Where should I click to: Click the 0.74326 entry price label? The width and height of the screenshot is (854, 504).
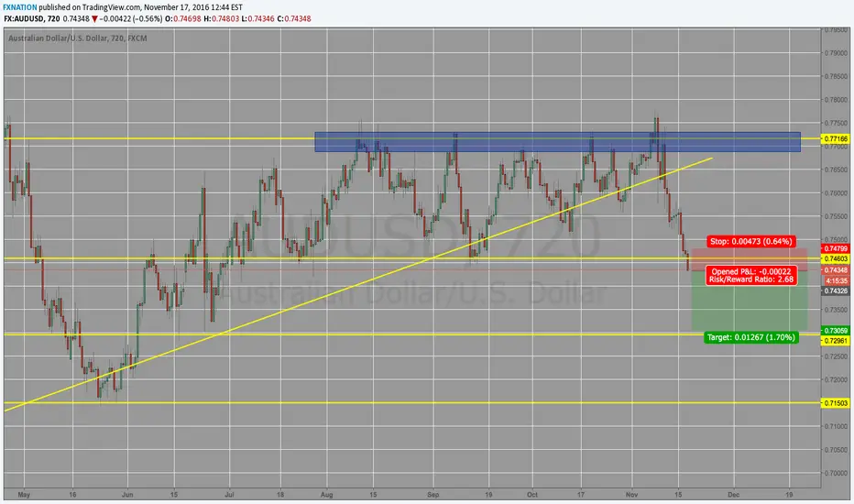pyautogui.click(x=836, y=291)
